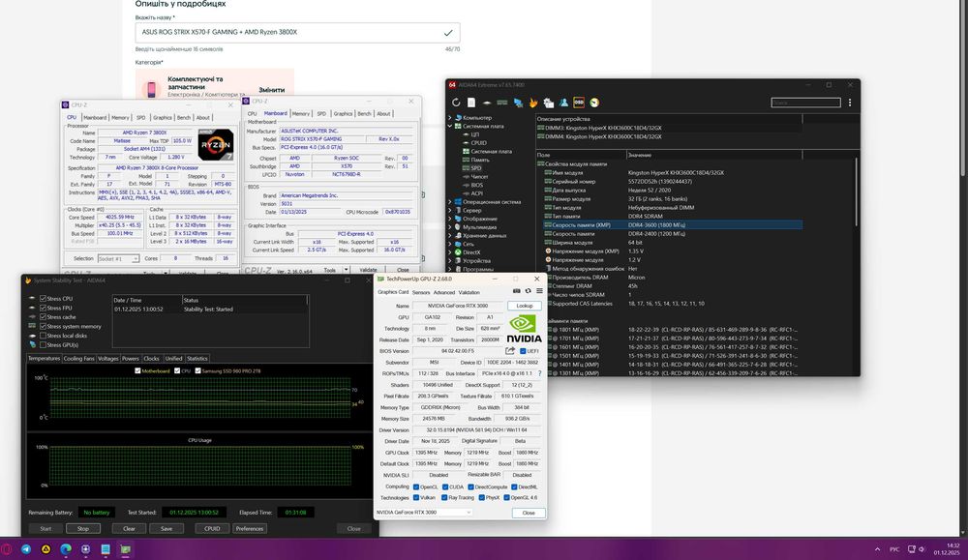
Task: Enable Stress local disks checkbox
Action: tap(44, 336)
